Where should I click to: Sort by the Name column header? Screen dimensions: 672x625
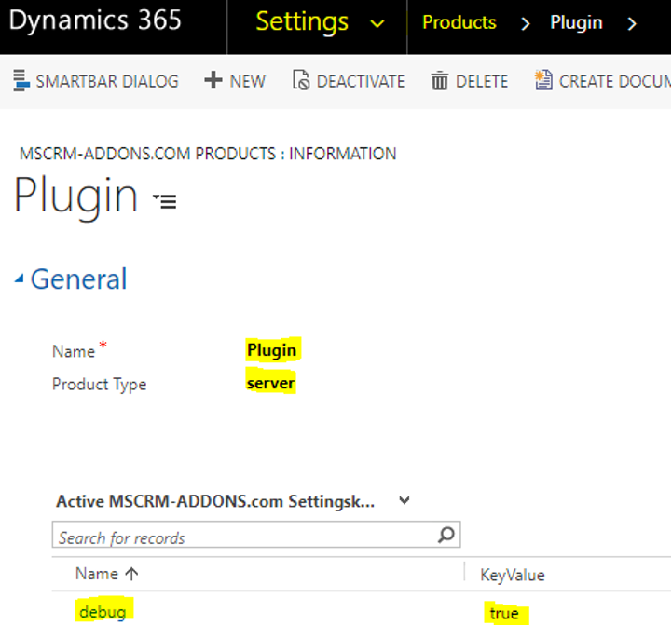(97, 573)
